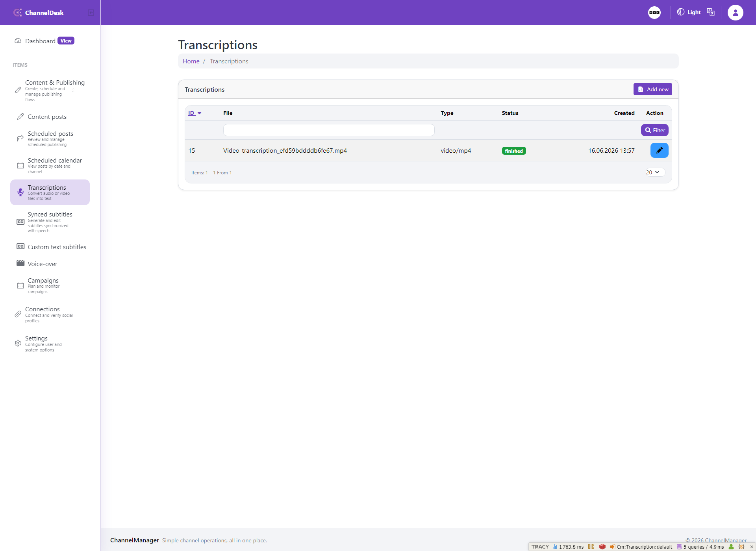Viewport: 756px width, 551px height.
Task: Open Tracy Cm:Transcription:default route panel
Action: point(641,547)
